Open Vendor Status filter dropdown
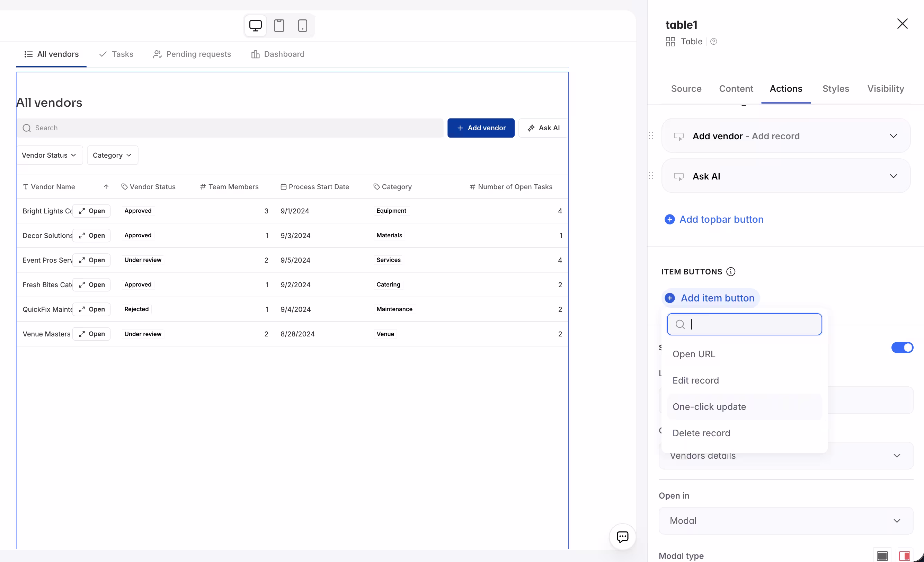 click(x=49, y=155)
